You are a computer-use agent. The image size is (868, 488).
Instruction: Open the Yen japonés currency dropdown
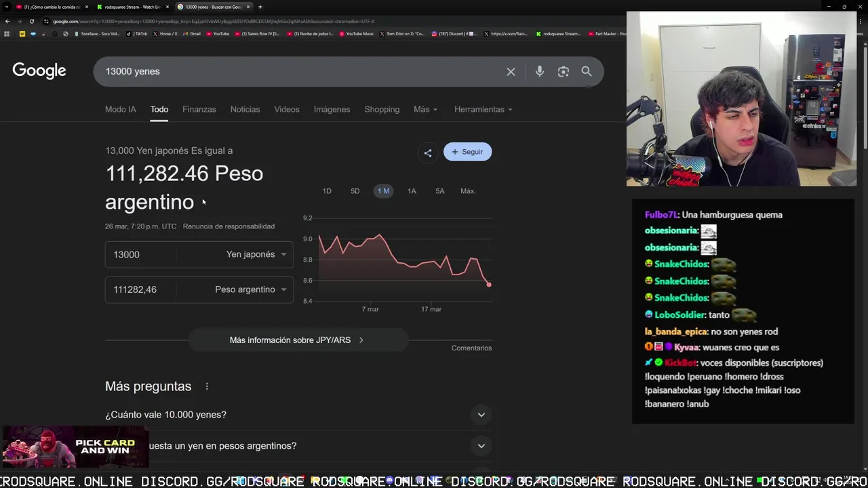click(x=256, y=254)
